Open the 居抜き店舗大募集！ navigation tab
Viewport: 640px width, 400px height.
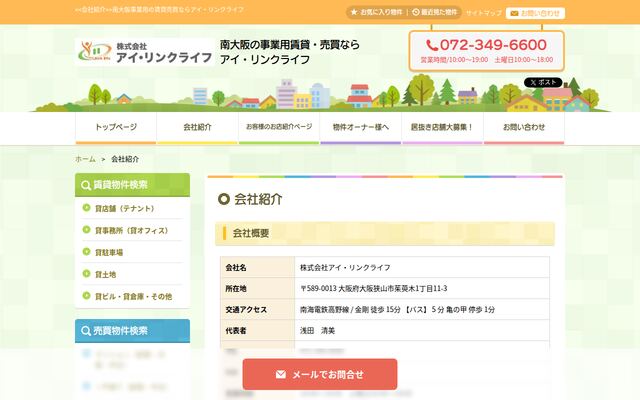(x=442, y=128)
